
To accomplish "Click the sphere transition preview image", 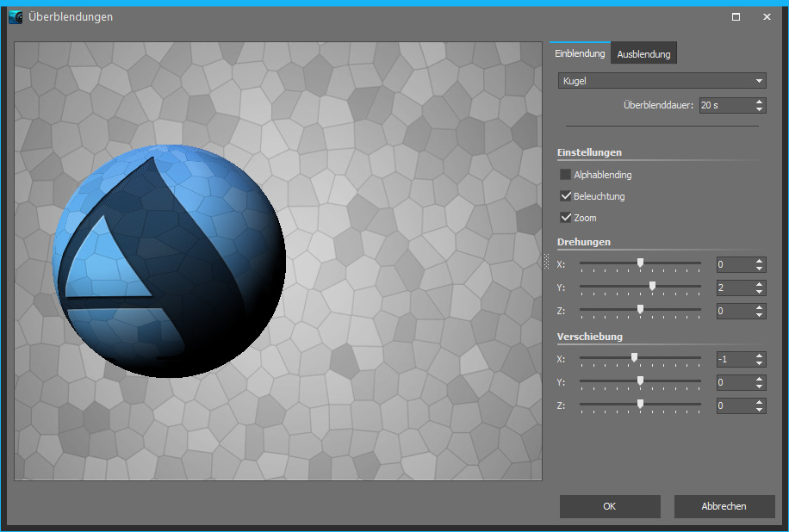I will point(169,262).
